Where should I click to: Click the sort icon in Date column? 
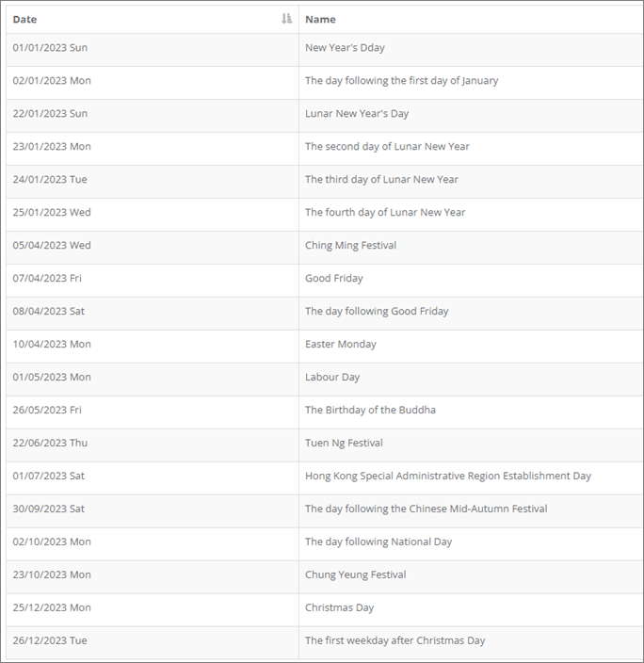287,19
